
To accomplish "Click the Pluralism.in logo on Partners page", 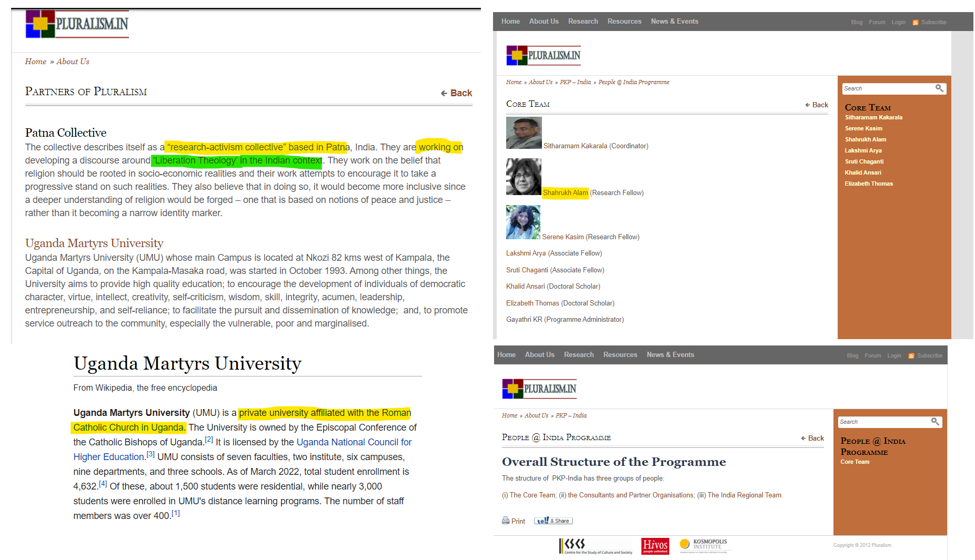I will [77, 24].
